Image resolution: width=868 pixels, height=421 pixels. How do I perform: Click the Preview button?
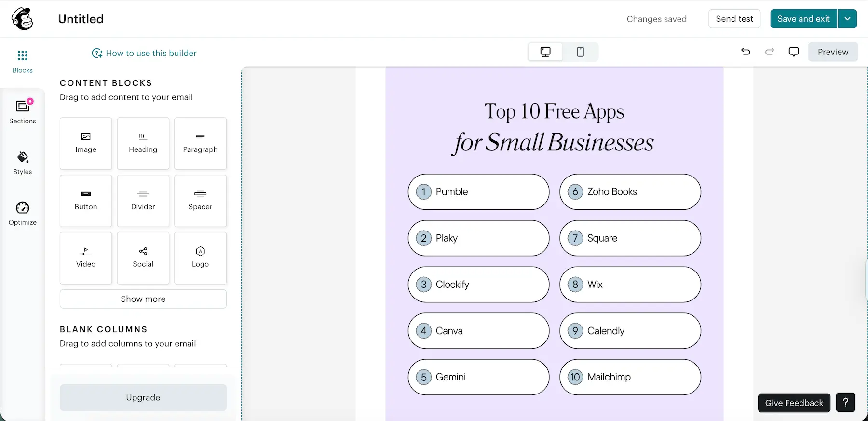coord(833,52)
